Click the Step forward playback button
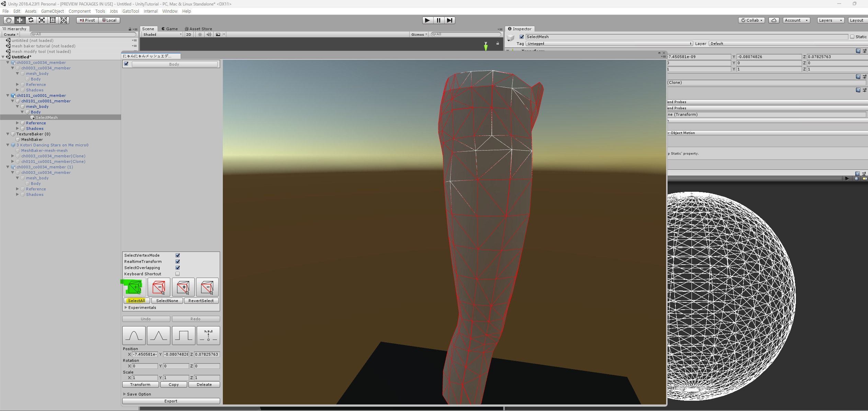 tap(449, 20)
